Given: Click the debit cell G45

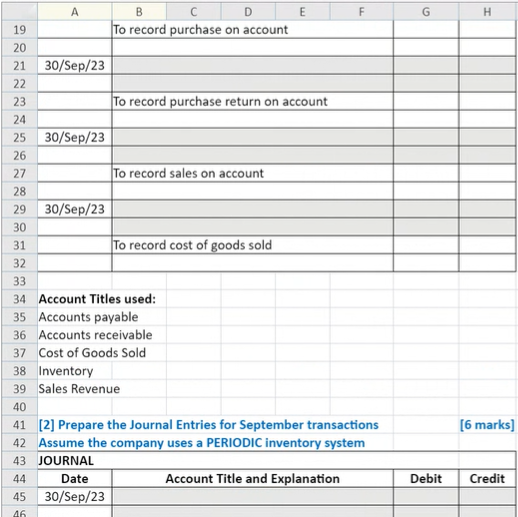Looking at the screenshot, I should [426, 497].
